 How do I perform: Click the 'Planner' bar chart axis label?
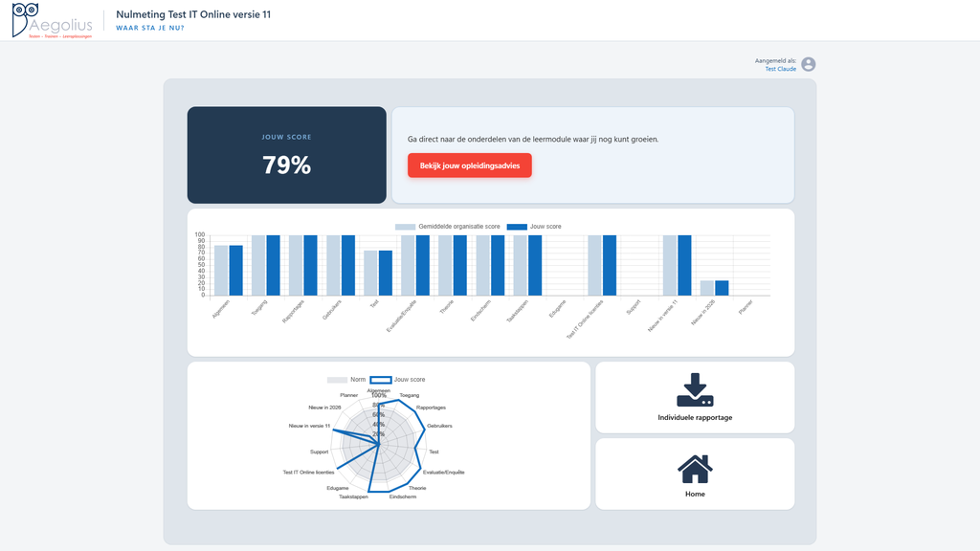tap(746, 307)
